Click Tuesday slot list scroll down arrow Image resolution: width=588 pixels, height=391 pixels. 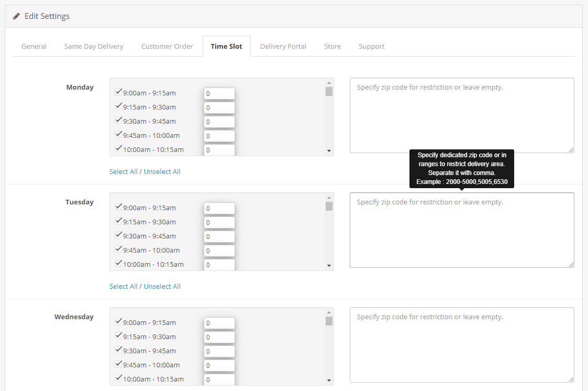click(x=329, y=266)
